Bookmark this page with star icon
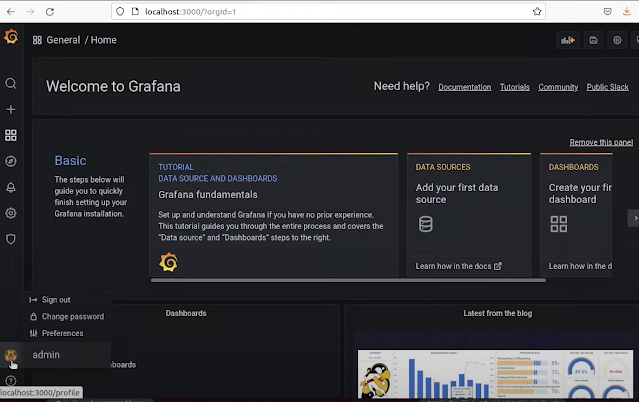Viewport: 639px width, 402px height. [537, 11]
